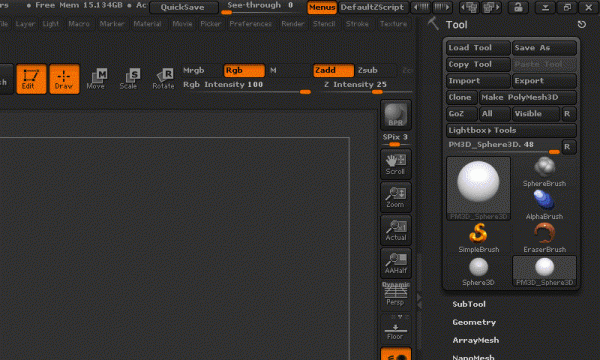Select the Move tool

[x=96, y=79]
